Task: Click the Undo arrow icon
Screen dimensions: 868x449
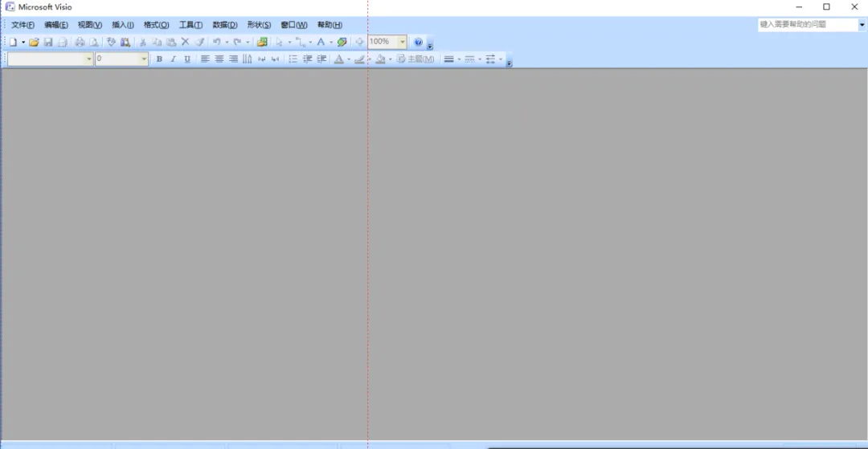Action: click(x=217, y=42)
